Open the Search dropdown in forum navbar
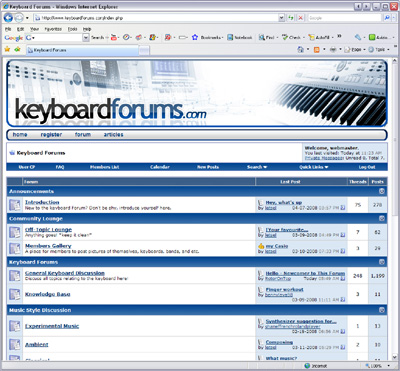 (x=257, y=167)
